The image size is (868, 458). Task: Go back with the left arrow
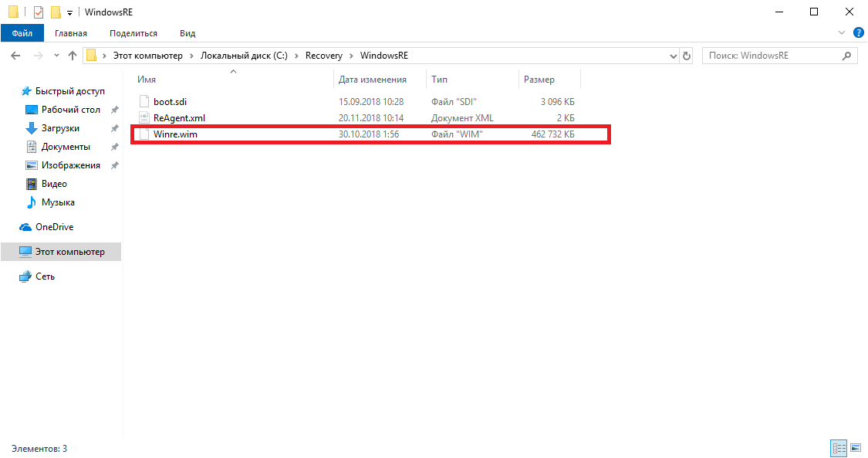click(15, 56)
